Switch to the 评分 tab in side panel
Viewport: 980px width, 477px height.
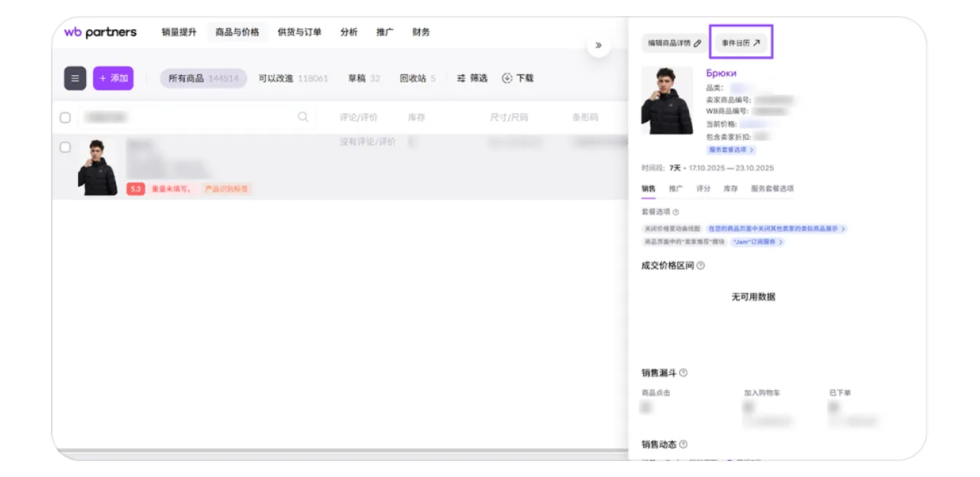pyautogui.click(x=703, y=188)
